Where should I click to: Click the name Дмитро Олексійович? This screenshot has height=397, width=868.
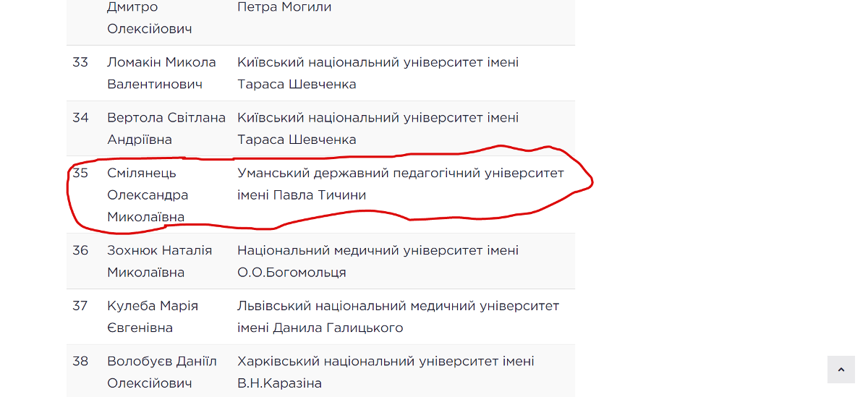coord(150,18)
